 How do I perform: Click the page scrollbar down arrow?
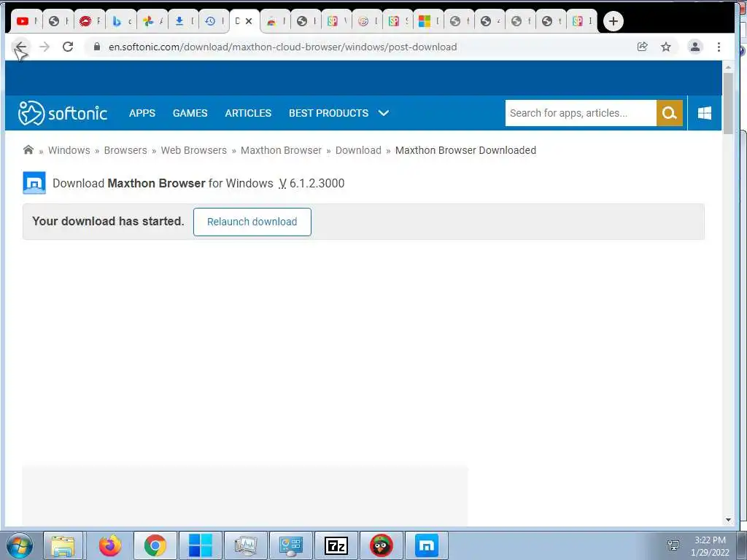point(728,520)
